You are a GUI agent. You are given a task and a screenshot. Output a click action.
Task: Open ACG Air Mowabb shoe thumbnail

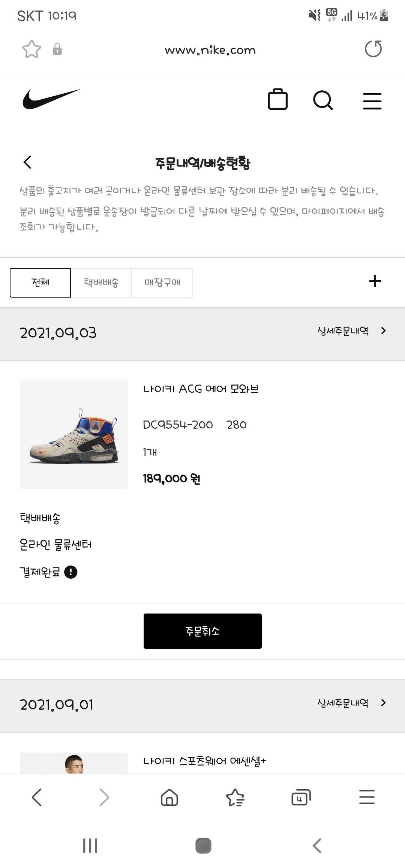coord(74,434)
